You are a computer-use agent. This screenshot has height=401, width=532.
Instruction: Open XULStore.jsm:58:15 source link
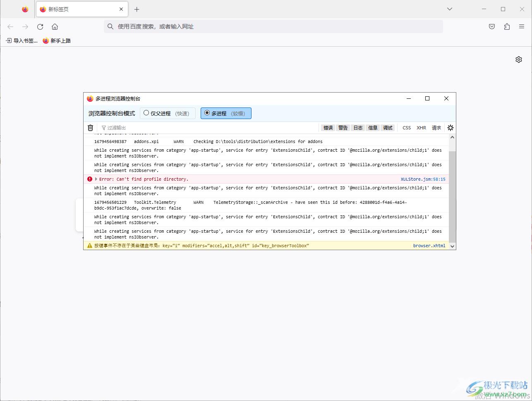pos(423,179)
